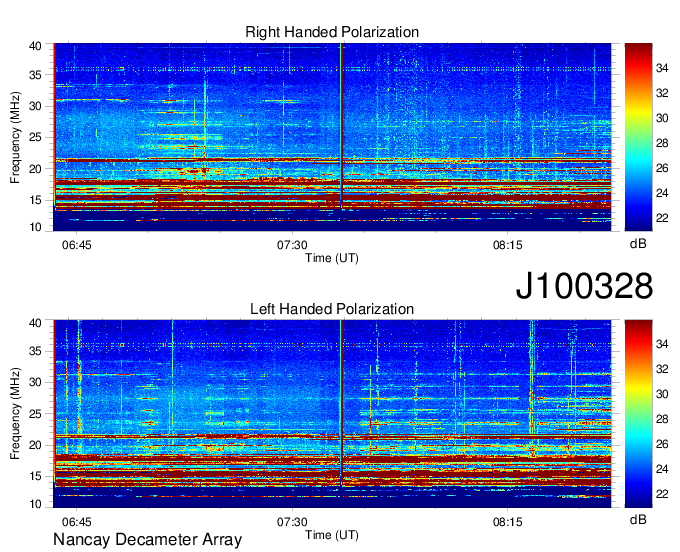Click the "15" frequency tick of Left Handed plot

click(35, 477)
